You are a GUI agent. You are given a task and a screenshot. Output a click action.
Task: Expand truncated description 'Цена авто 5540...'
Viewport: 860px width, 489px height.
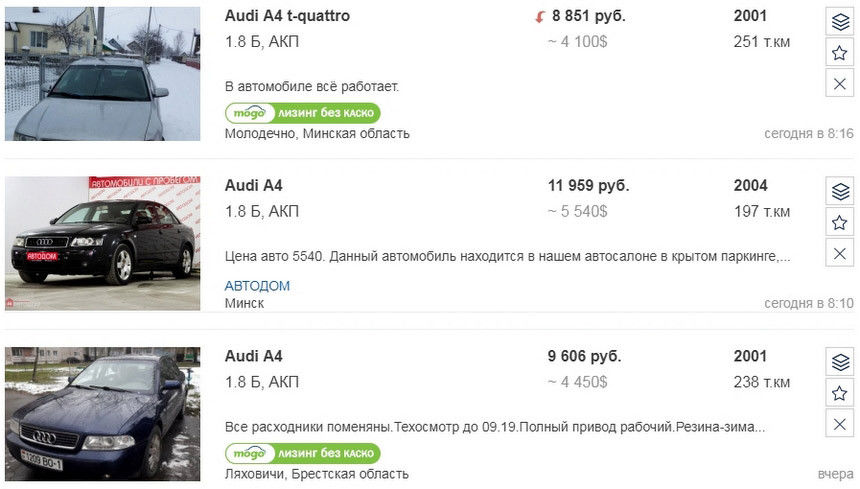point(507,256)
